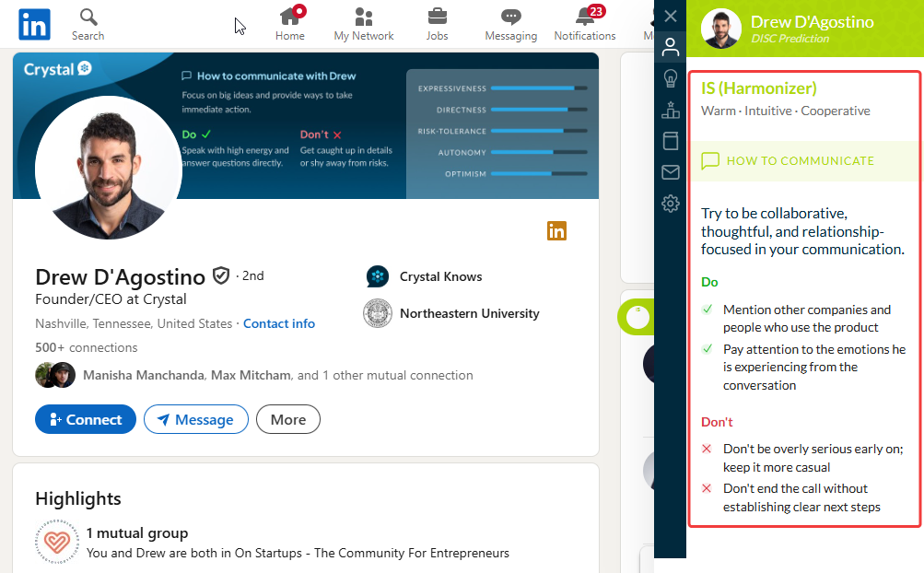View mutual connections Manisha Manchanda, Max Mitcham

click(x=277, y=376)
